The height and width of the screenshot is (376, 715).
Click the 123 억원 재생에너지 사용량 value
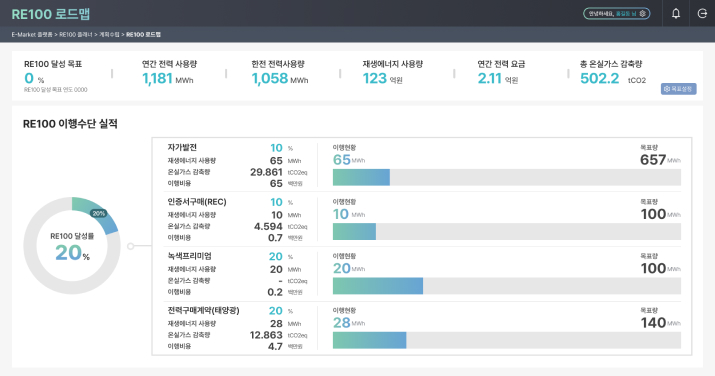(x=383, y=79)
